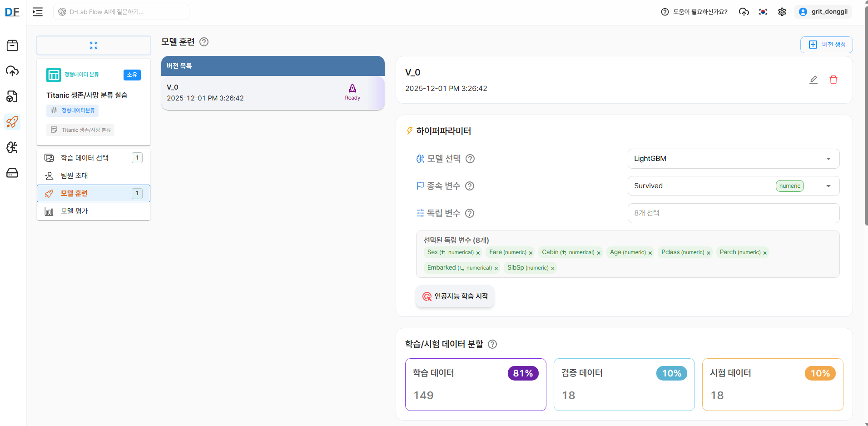Select the data file cube icon in sidebar
Viewport: 868px width, 426px height.
(x=12, y=96)
